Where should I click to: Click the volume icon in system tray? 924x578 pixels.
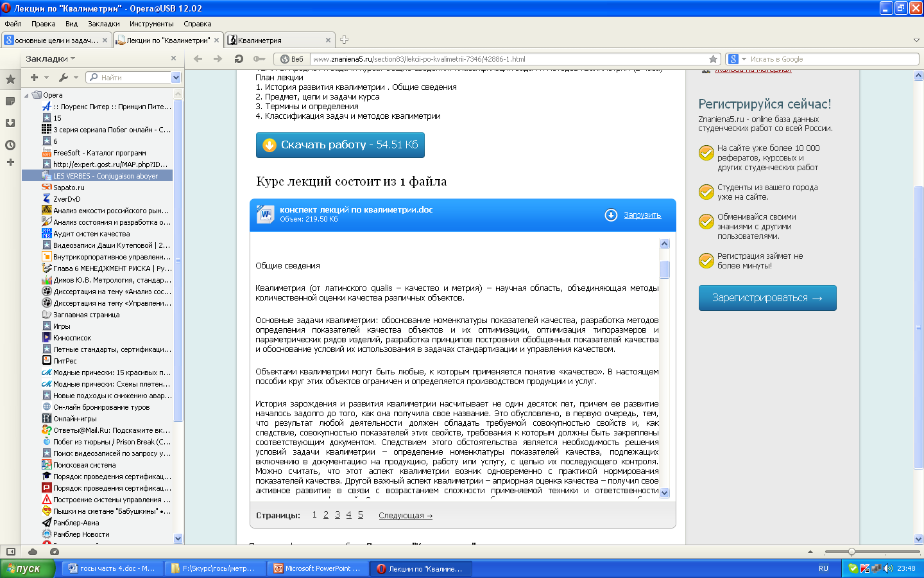tap(888, 568)
